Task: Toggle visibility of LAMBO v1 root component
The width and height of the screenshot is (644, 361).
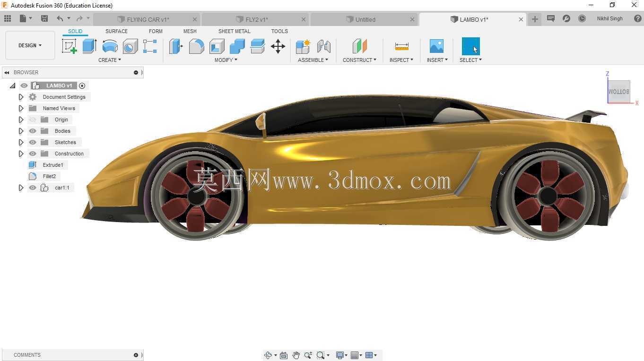Action: point(24,86)
